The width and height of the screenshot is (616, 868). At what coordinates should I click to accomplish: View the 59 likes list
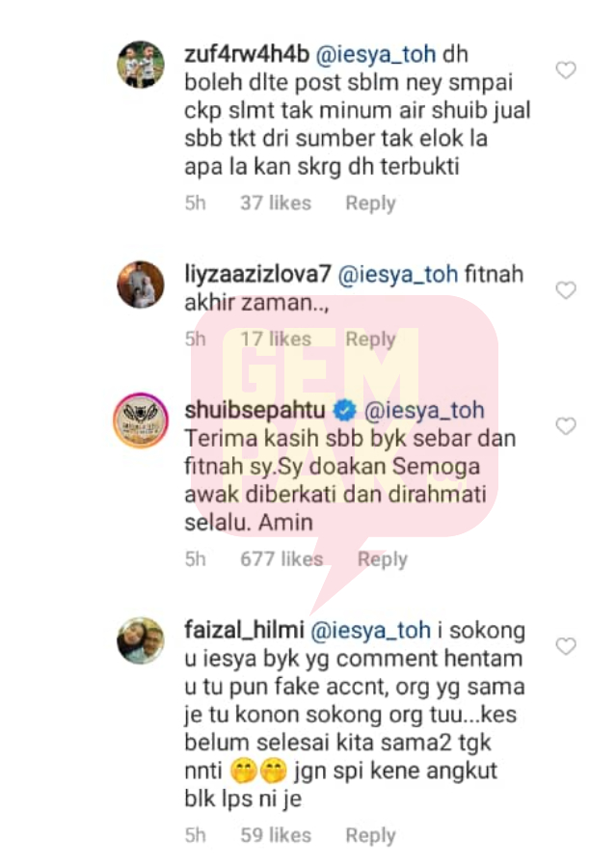pos(276,835)
